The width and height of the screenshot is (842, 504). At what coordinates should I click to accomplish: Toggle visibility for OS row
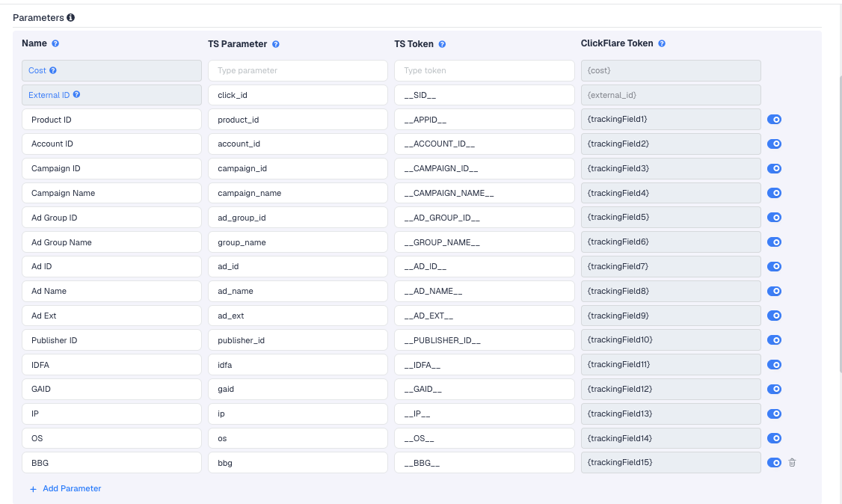click(774, 438)
